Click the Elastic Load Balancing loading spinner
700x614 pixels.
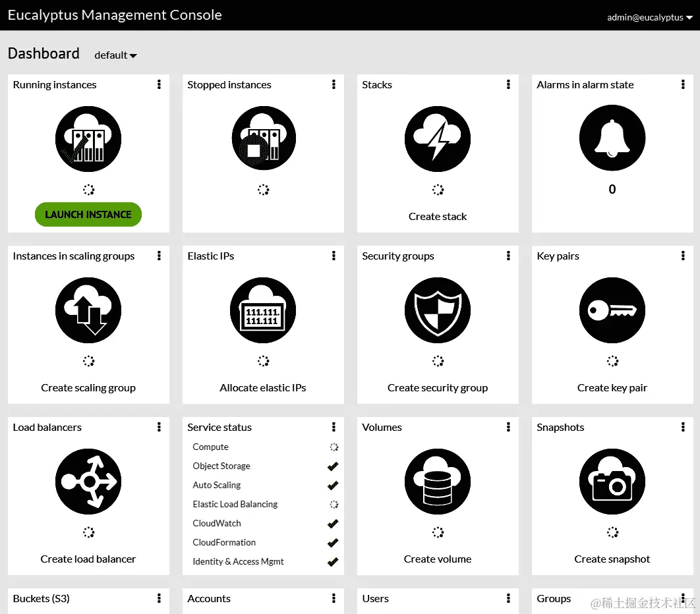[334, 505]
